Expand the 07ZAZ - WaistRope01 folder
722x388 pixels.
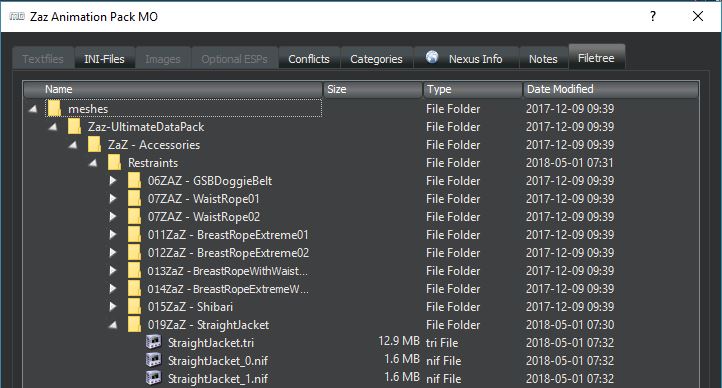[x=113, y=198]
